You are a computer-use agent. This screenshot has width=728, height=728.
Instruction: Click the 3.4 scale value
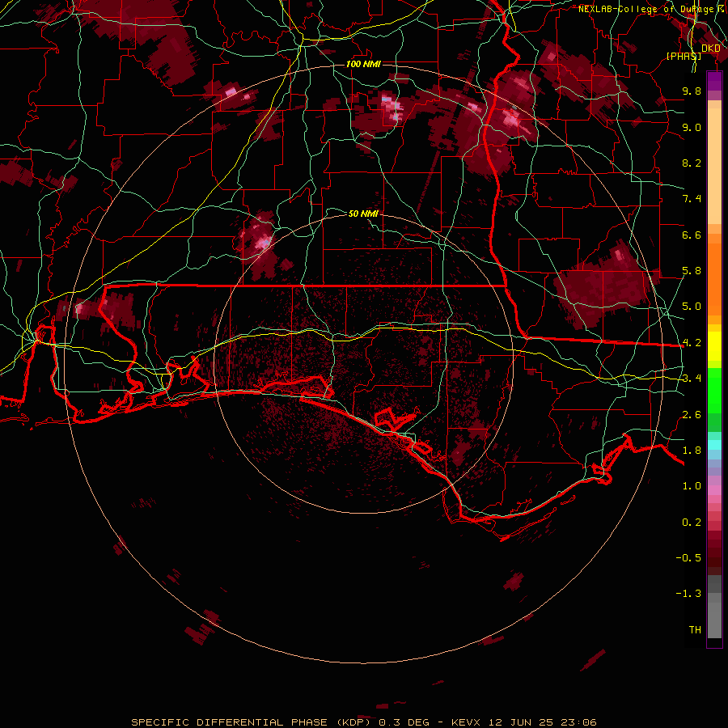(x=692, y=379)
